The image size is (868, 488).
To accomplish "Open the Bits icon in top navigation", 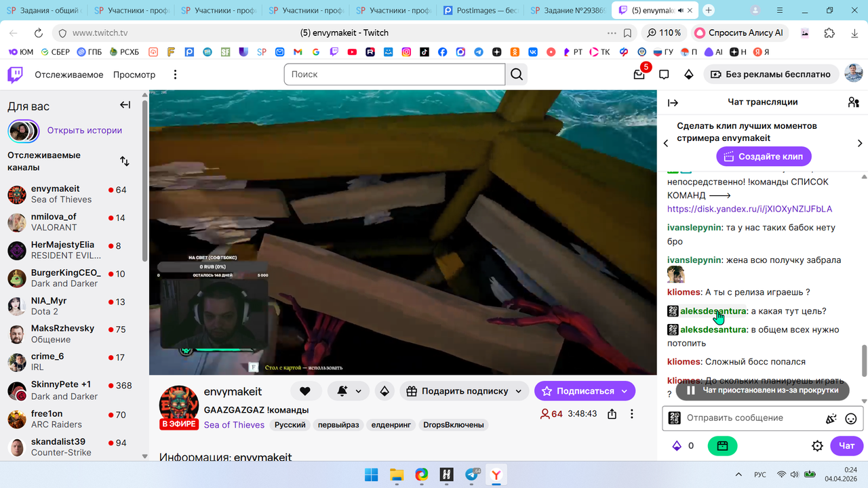I will tap(689, 75).
